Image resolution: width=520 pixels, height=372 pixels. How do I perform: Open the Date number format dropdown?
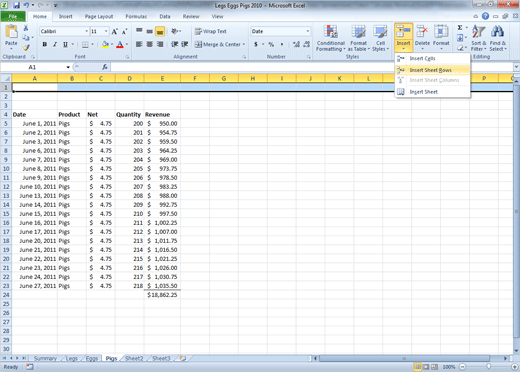click(307, 31)
